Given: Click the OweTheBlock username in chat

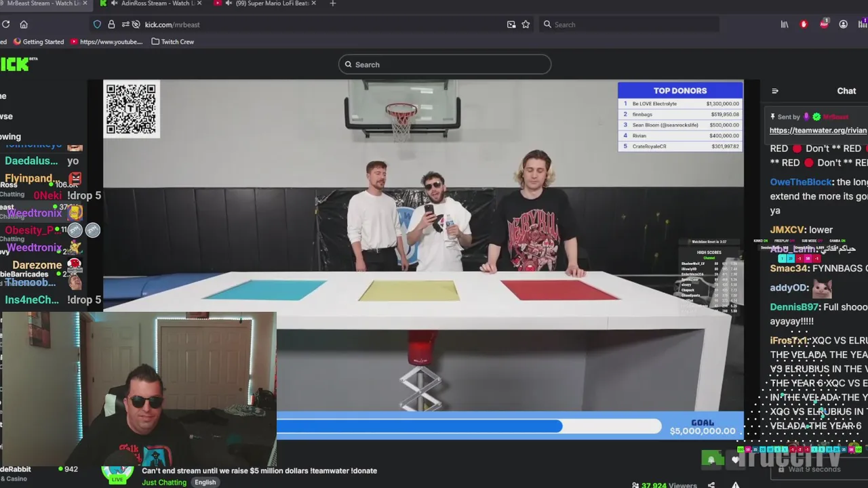Looking at the screenshot, I should 801,182.
